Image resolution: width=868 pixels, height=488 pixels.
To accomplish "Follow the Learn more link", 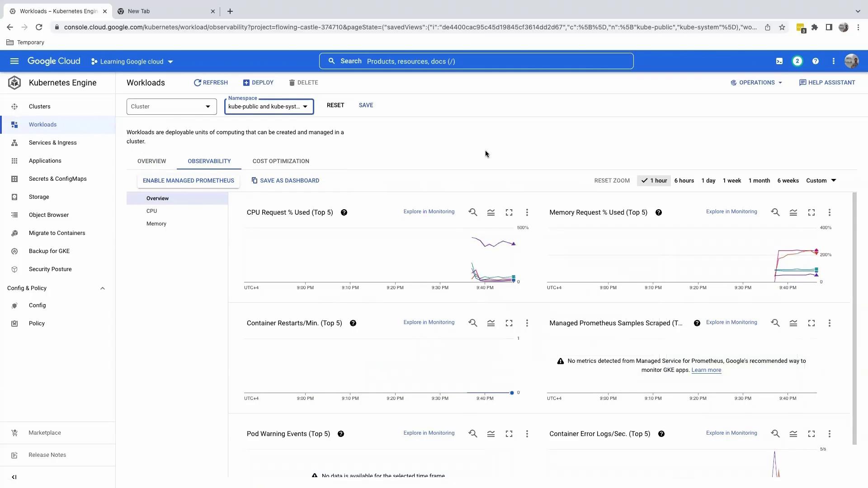I will (706, 370).
